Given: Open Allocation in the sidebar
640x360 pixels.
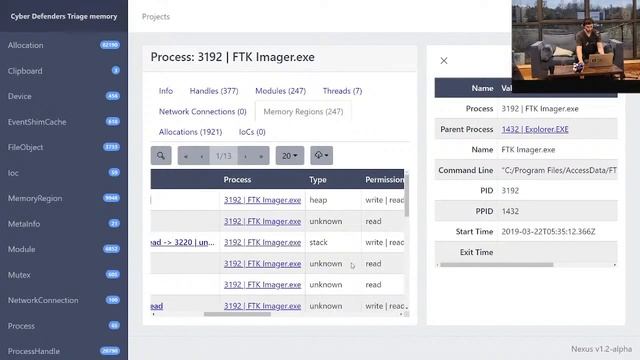Looking at the screenshot, I should click(64, 45).
